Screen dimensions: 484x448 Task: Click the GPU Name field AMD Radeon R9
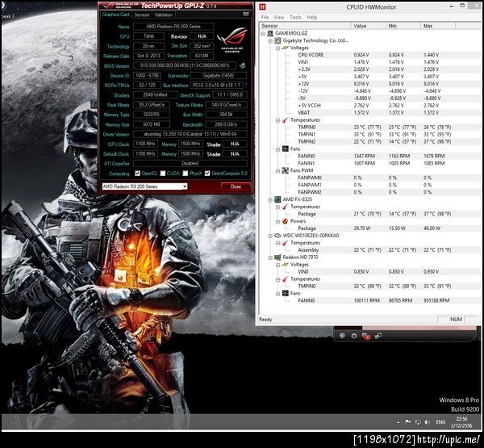[x=173, y=27]
